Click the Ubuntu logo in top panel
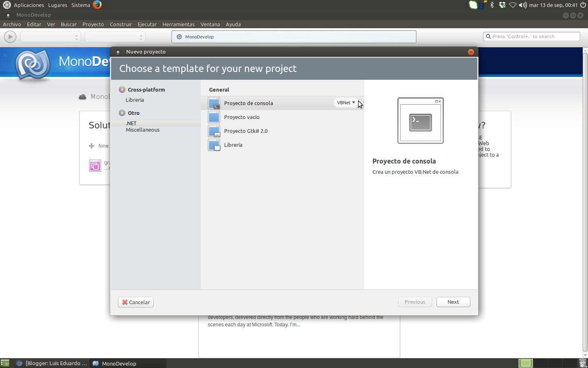 pyautogui.click(x=7, y=5)
